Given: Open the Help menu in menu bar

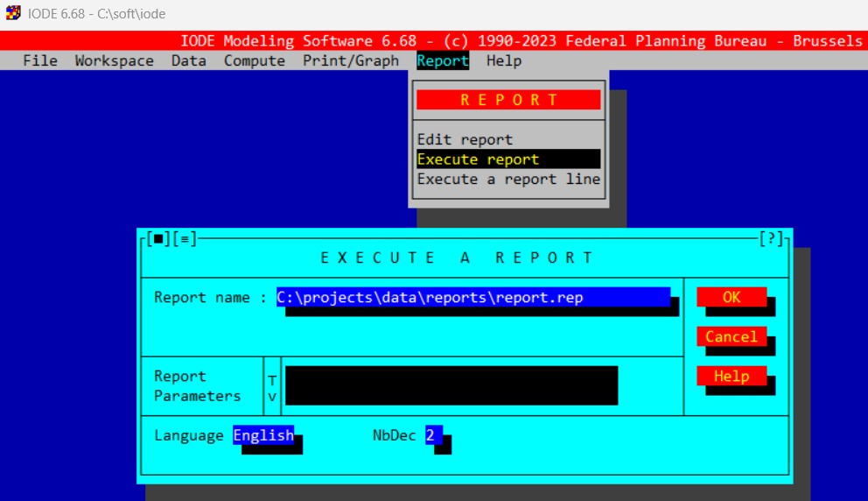Looking at the screenshot, I should (x=504, y=61).
